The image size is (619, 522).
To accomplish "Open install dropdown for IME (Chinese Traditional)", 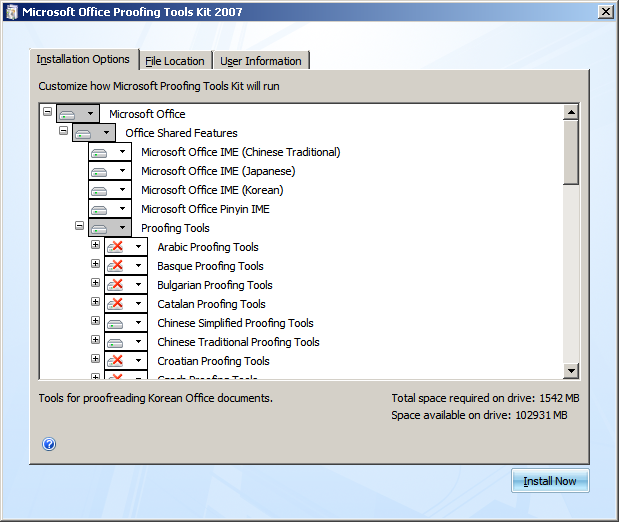I will [110, 152].
